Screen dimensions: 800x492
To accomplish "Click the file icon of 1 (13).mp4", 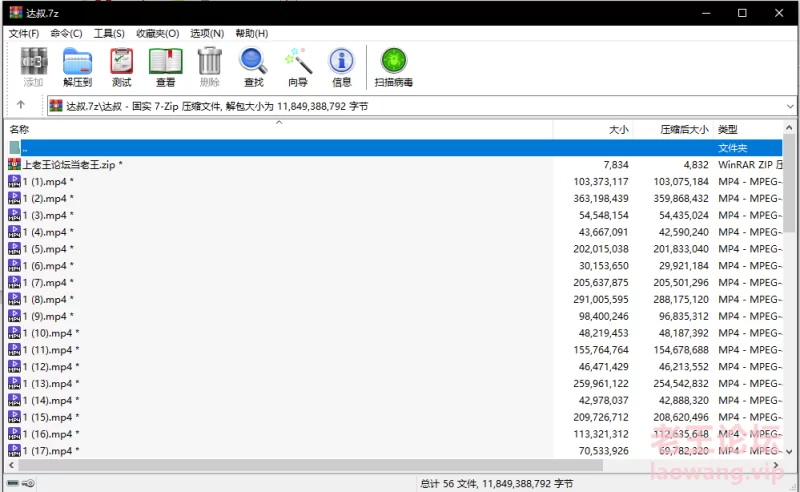I will point(14,383).
